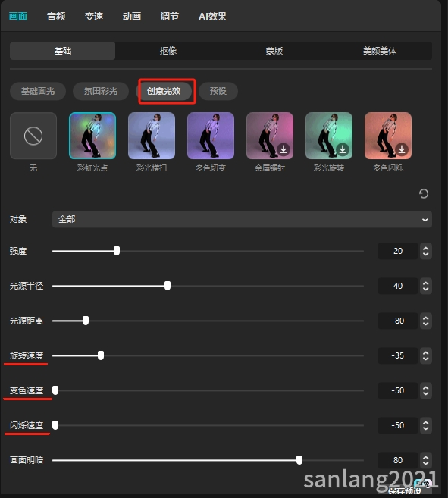
Task: Select the 美颜美体 sub-tab
Action: tap(379, 51)
